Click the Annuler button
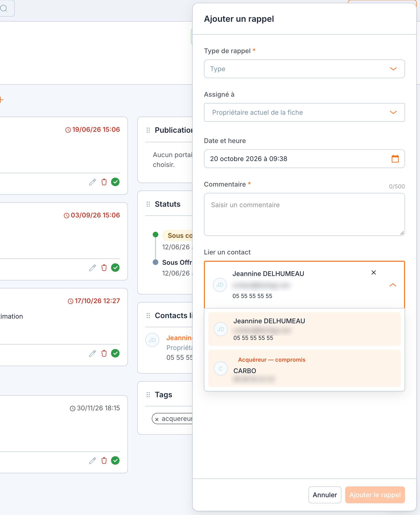The image size is (420, 515). [325, 495]
